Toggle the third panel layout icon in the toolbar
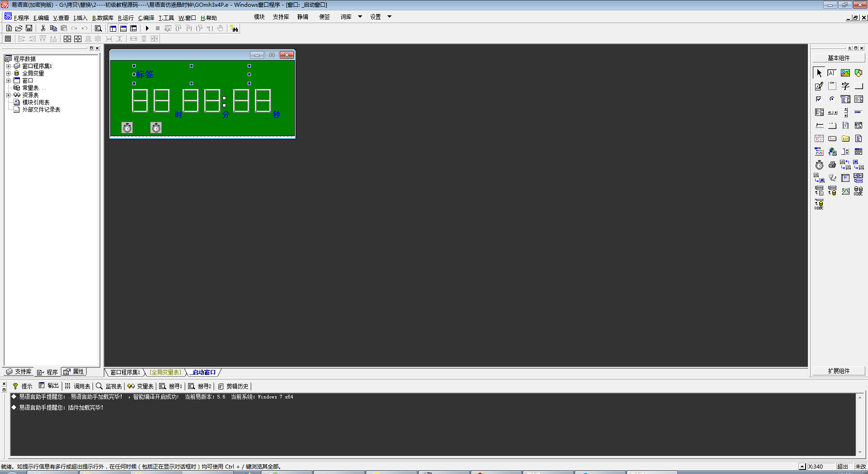This screenshot has height=474, width=868. coord(133,28)
